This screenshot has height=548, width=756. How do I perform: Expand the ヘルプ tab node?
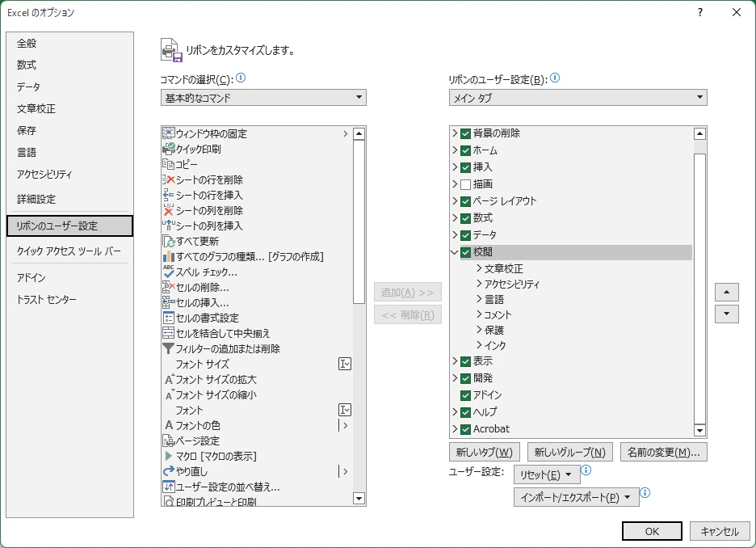(454, 411)
